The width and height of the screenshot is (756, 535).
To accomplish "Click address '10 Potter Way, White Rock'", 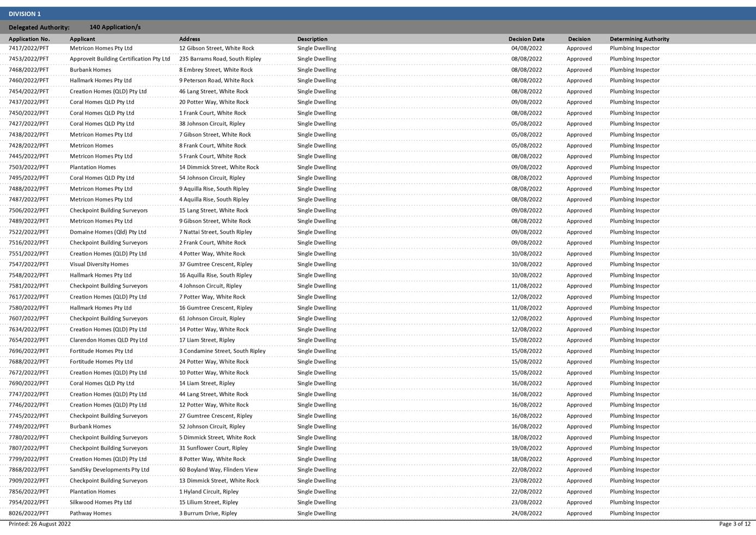I will 214,373.
